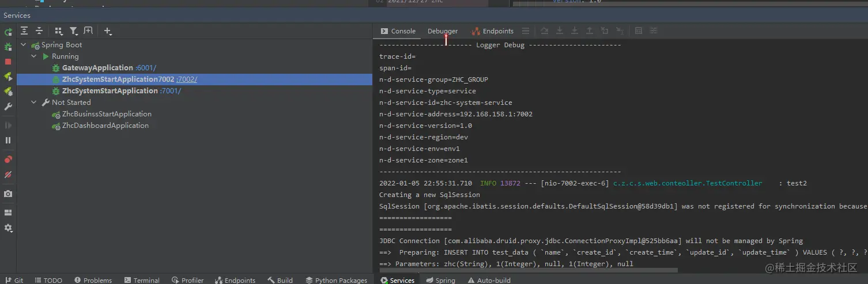Collapse the Not Started group node
The width and height of the screenshot is (868, 284).
point(34,103)
